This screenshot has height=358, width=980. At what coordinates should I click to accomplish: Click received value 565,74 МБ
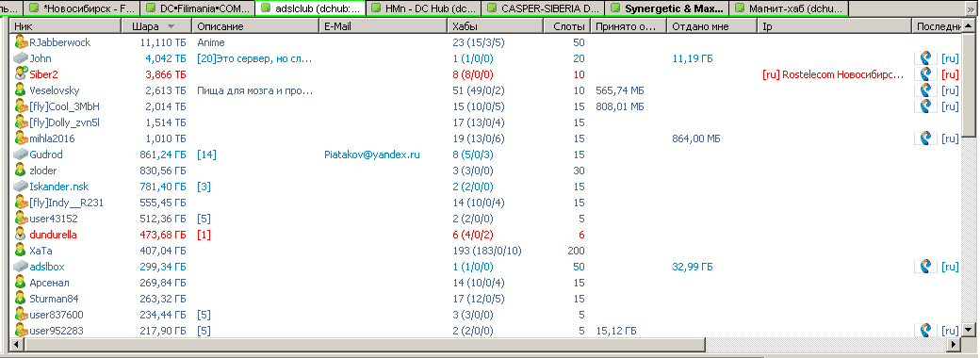[x=620, y=90]
